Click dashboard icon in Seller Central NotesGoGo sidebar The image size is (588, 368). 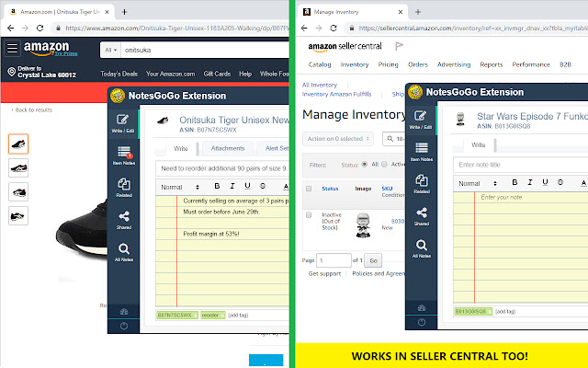point(422,308)
